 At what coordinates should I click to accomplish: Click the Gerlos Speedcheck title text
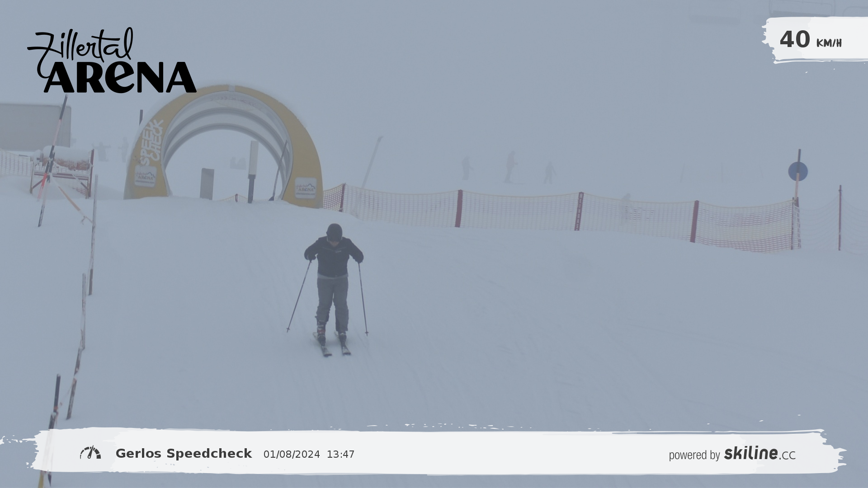click(184, 454)
